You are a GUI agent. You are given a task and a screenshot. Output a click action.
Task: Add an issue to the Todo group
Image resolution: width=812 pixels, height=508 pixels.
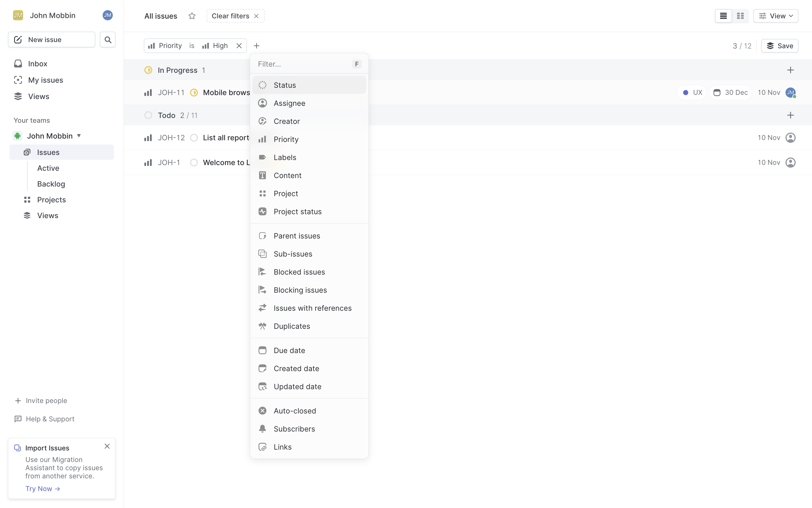point(791,115)
